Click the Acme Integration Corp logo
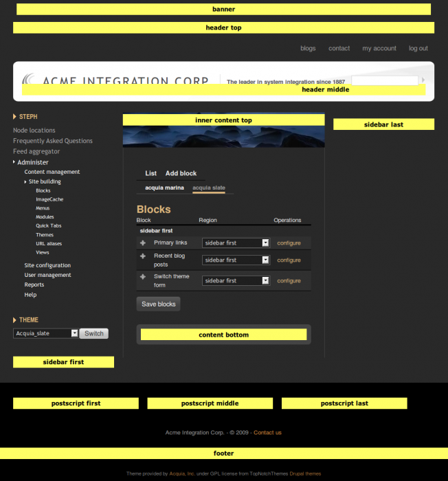 [x=115, y=80]
